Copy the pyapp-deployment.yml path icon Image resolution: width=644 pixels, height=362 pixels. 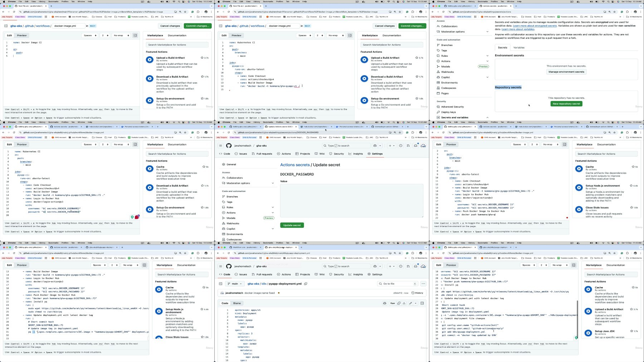[x=306, y=284]
